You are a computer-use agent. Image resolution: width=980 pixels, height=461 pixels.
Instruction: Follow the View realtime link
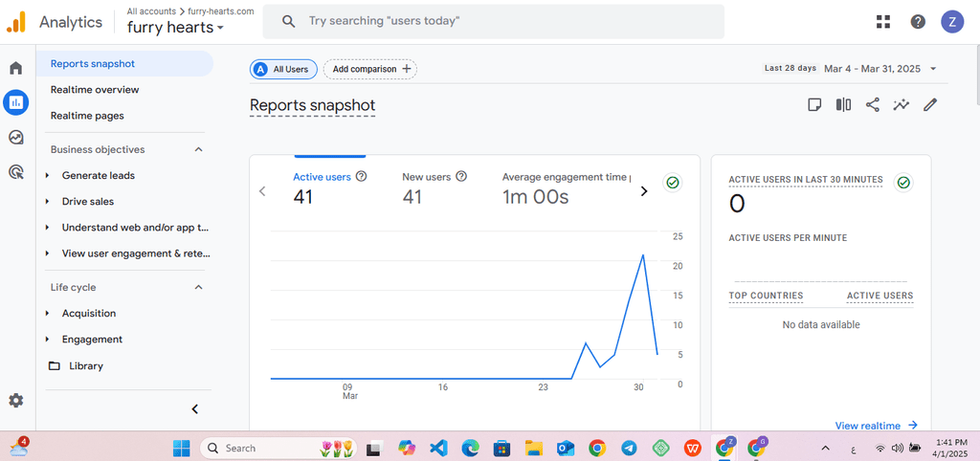(x=877, y=426)
